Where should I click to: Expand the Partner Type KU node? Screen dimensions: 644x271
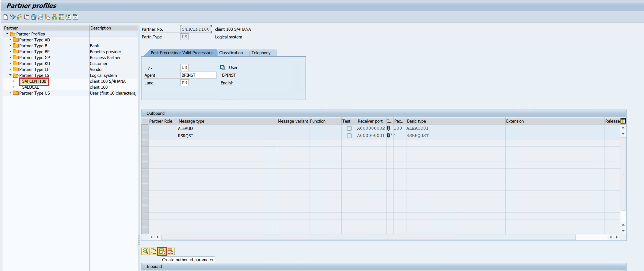[x=10, y=63]
